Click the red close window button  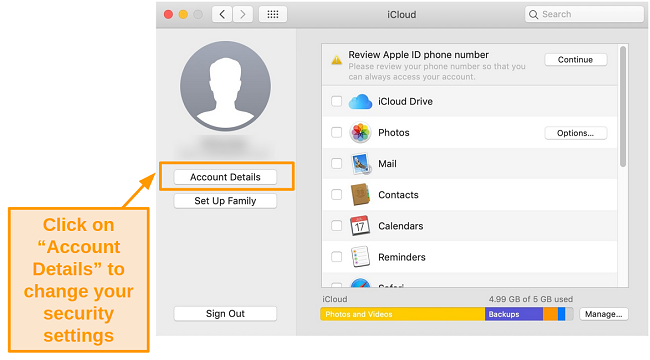168,15
